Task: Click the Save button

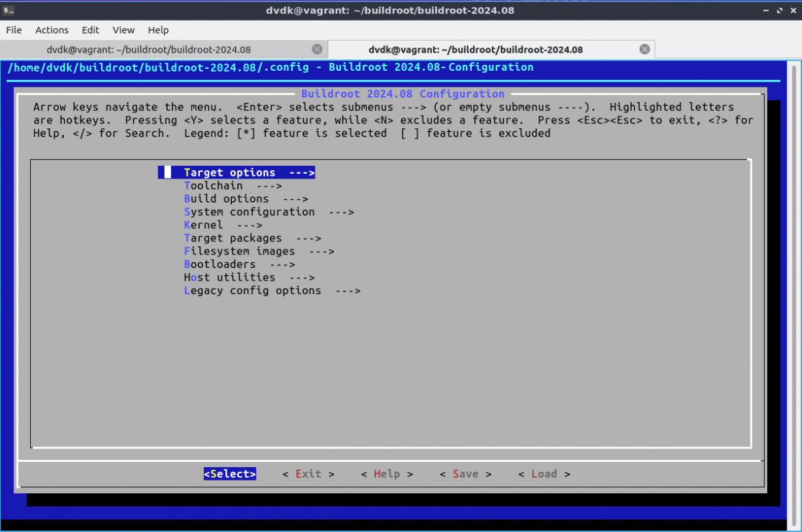Action: 465,474
